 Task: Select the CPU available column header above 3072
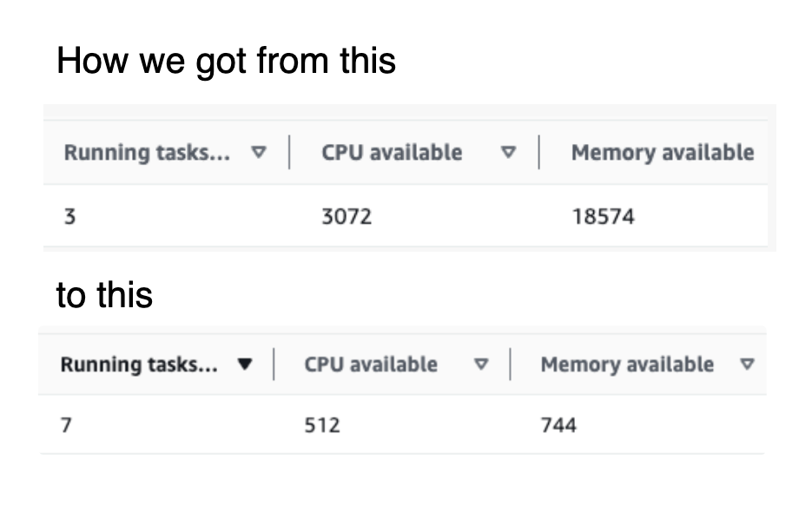click(x=392, y=153)
